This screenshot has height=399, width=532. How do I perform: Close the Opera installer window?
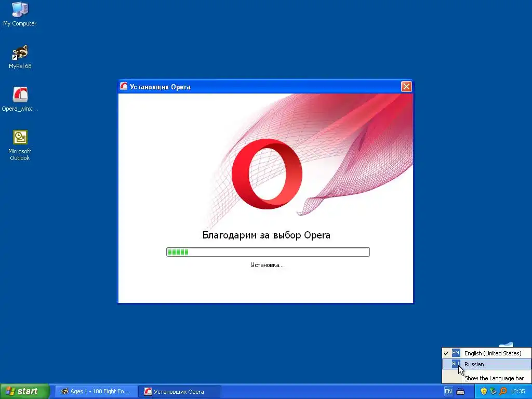coord(406,87)
